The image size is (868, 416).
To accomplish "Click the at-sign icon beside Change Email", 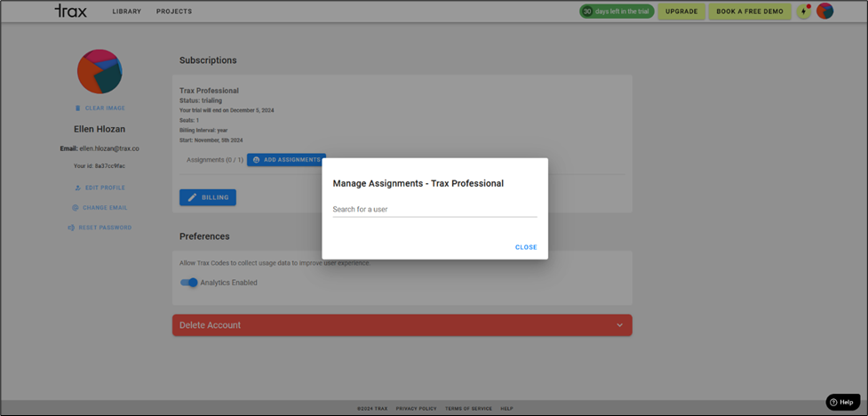I will coord(76,208).
